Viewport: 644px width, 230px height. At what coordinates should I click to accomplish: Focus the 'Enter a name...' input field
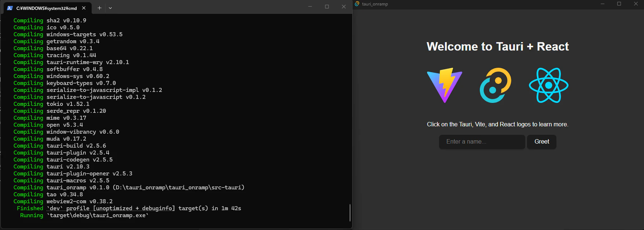coord(482,142)
